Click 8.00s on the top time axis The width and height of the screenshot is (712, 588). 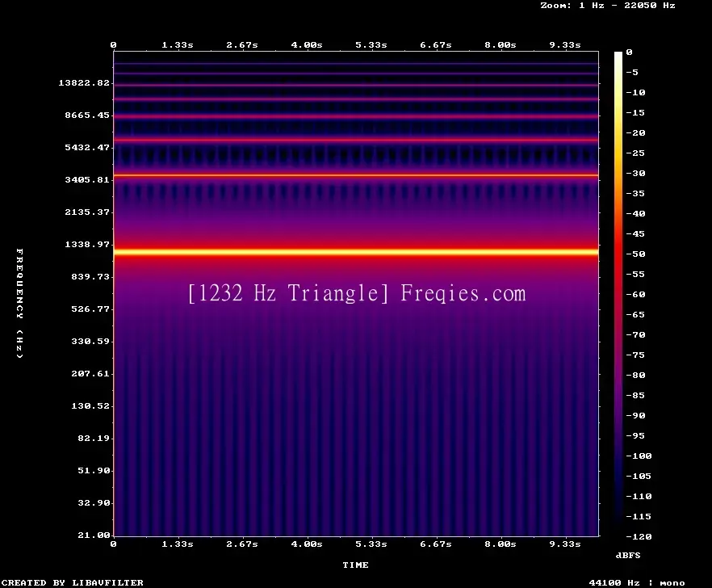(x=500, y=44)
